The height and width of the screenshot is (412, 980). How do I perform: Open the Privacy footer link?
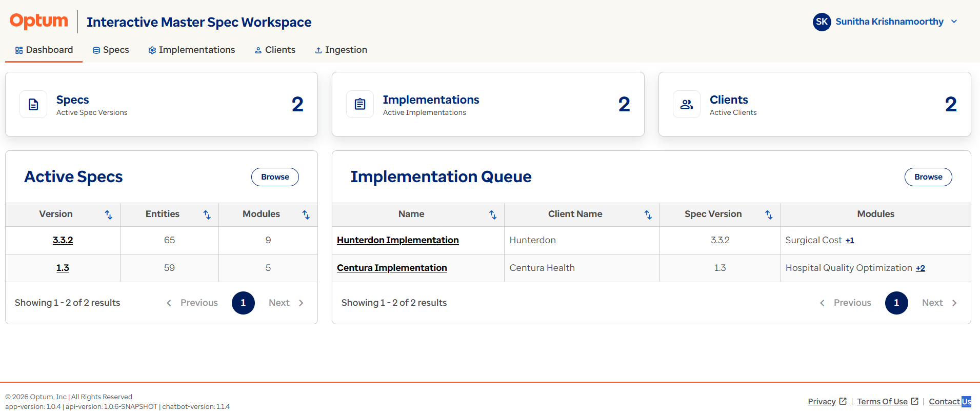822,401
